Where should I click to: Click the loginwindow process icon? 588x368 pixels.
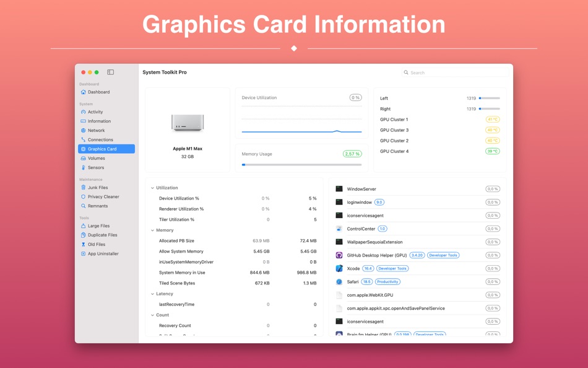click(339, 202)
